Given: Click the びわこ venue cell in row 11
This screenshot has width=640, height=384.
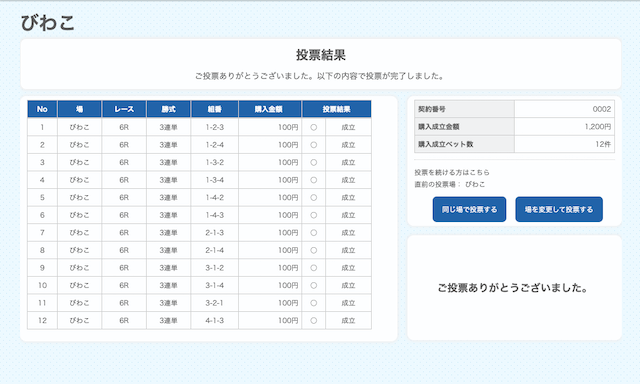Looking at the screenshot, I should click(x=80, y=303).
